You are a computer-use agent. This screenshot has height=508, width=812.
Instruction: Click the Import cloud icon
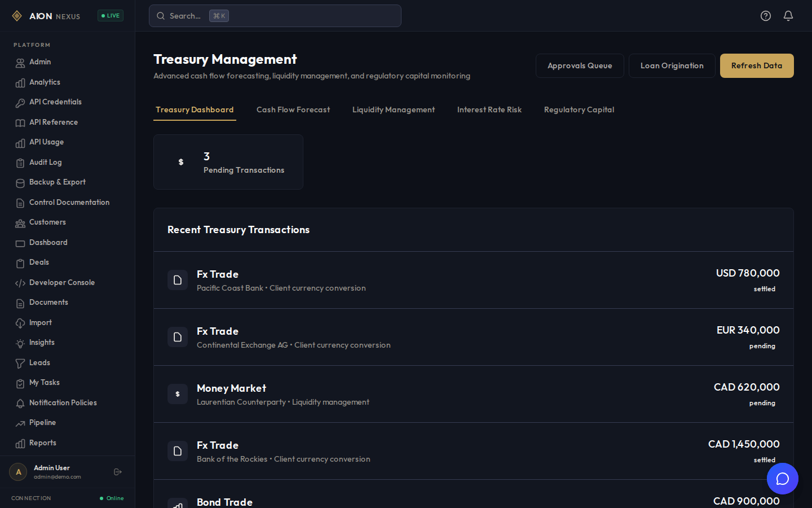click(x=20, y=323)
